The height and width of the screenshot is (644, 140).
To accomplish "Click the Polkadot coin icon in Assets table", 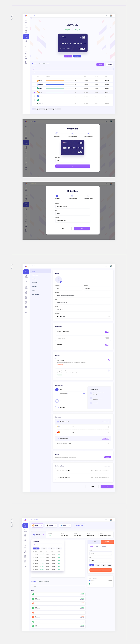I will (x=38, y=104).
